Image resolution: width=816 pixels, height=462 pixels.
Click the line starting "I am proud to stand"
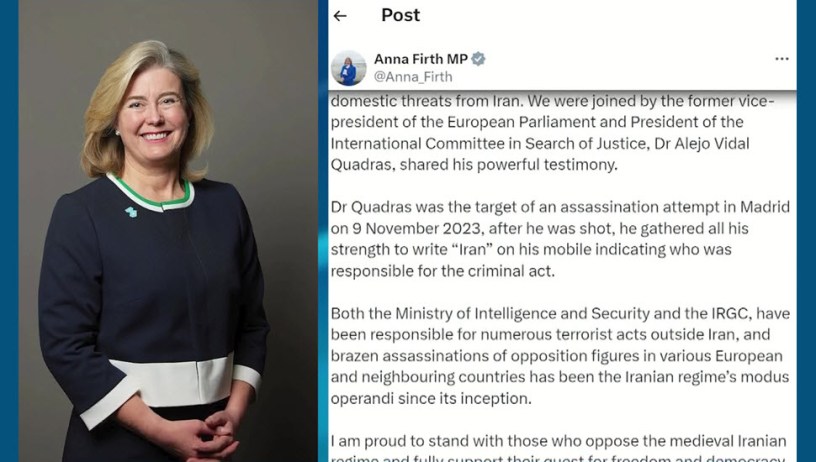(558, 441)
